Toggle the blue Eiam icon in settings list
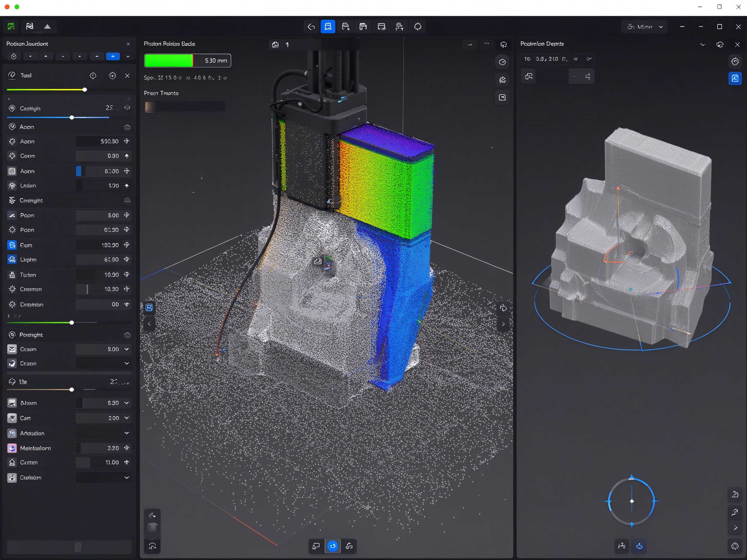The height and width of the screenshot is (560, 747). tap(12, 245)
